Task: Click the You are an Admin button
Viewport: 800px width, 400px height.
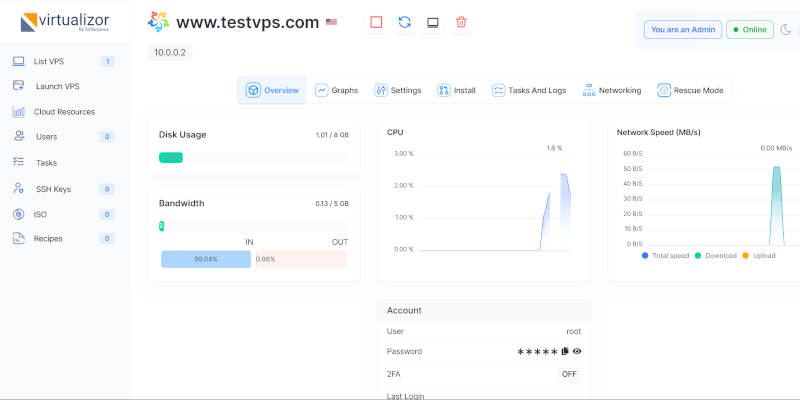Action: 683,30
